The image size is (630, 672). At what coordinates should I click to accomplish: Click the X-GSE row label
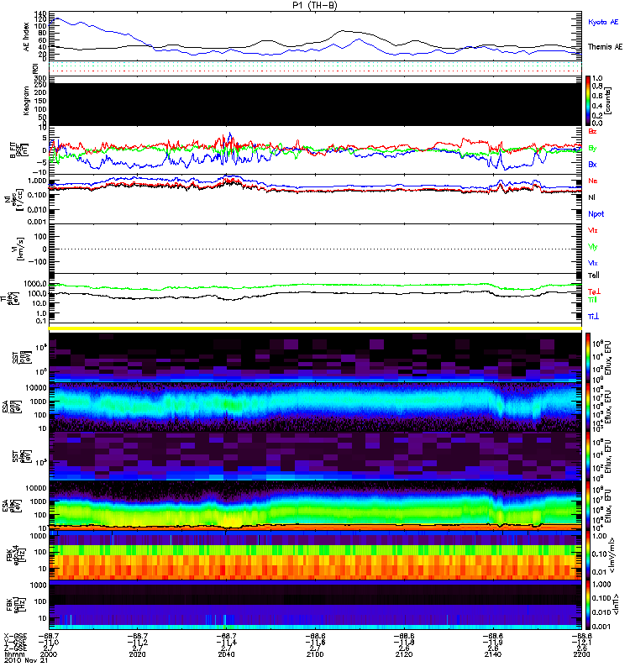coord(15,637)
